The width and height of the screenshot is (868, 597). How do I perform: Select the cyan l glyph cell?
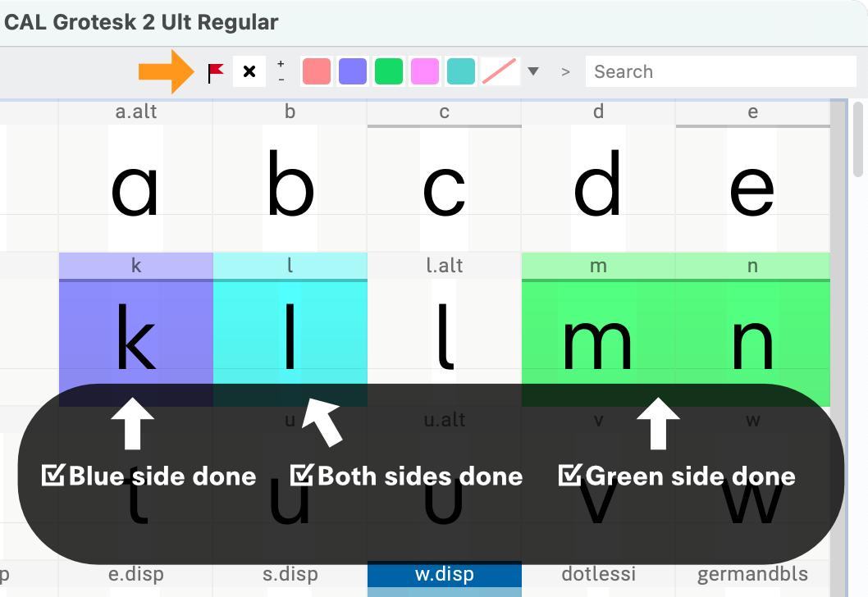[290, 330]
